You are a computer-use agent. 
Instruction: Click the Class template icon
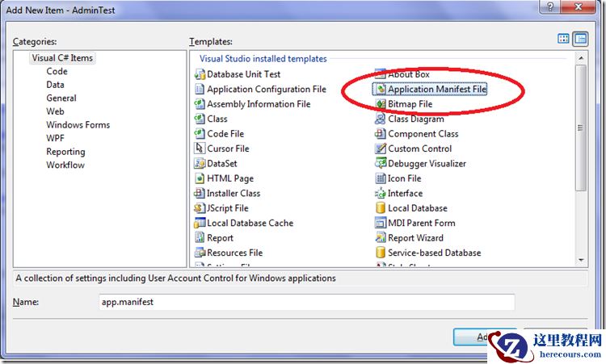[200, 119]
